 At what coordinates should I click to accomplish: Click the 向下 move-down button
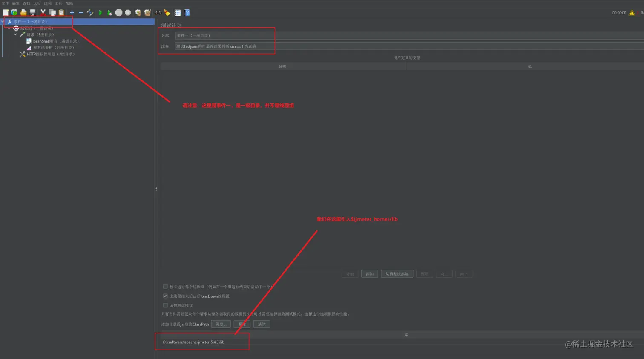pyautogui.click(x=464, y=274)
